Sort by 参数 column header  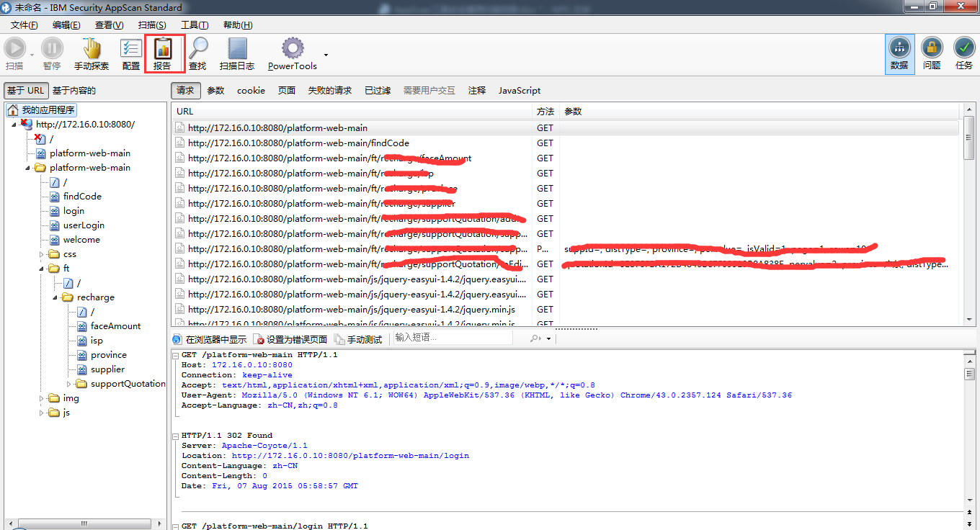click(x=760, y=112)
